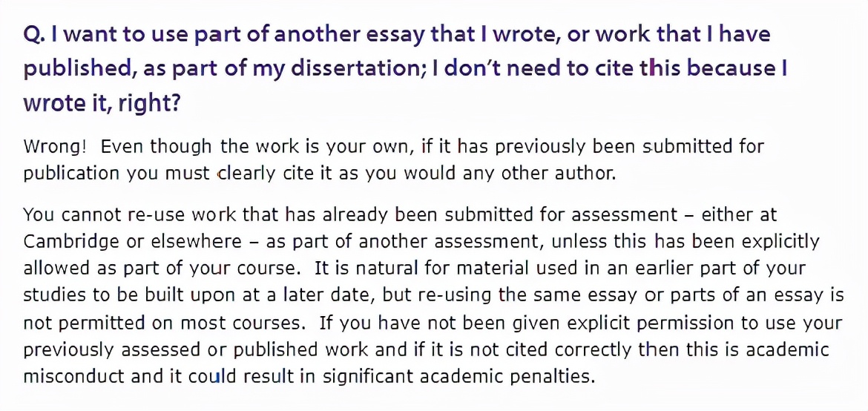Click the word "studies" beginning a line
The width and height of the screenshot is (868, 411).
point(50,295)
